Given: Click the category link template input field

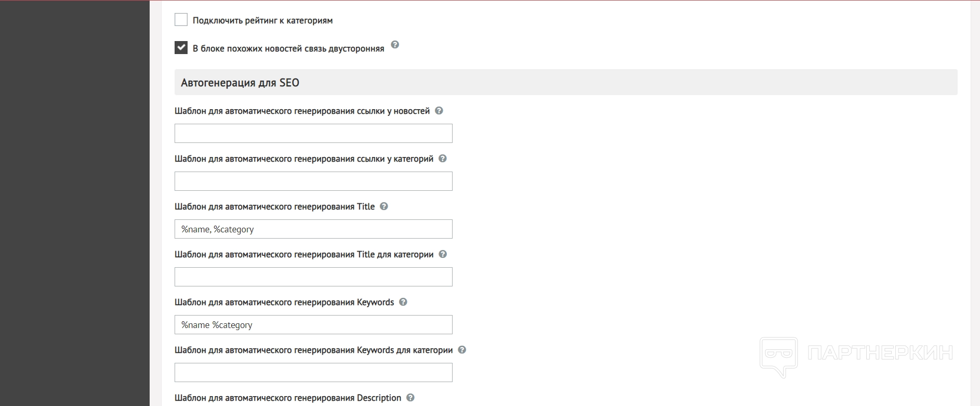Looking at the screenshot, I should click(313, 181).
